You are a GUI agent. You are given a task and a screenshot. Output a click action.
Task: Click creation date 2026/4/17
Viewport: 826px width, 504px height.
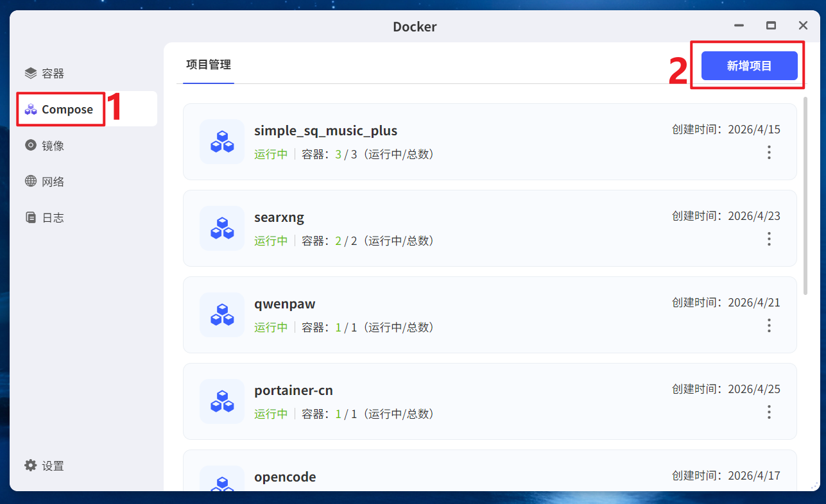[754, 476]
